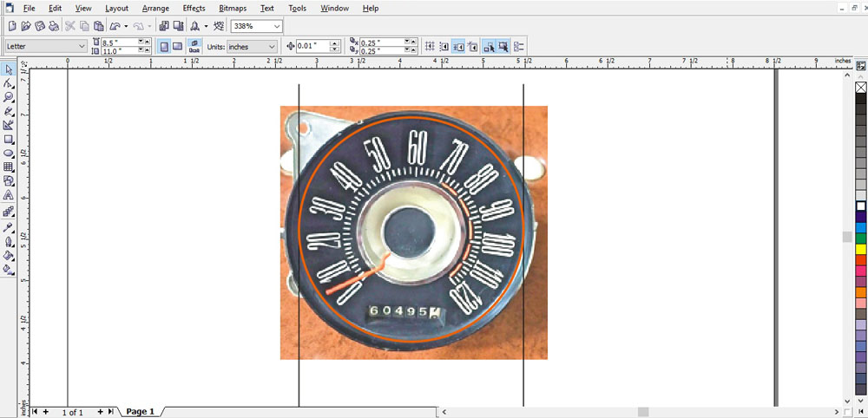Toggle Dynamic Guides
Viewport: 868px width, 418px height.
pos(472,47)
